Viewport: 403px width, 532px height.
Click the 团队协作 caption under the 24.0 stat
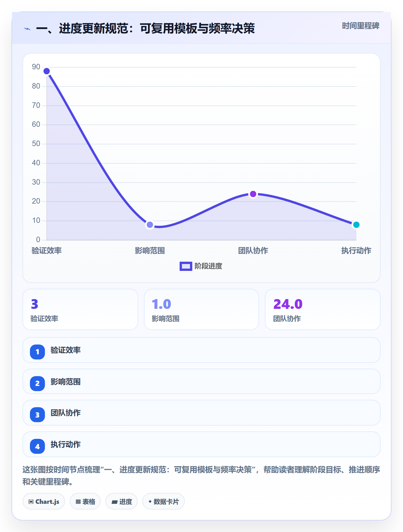click(287, 319)
